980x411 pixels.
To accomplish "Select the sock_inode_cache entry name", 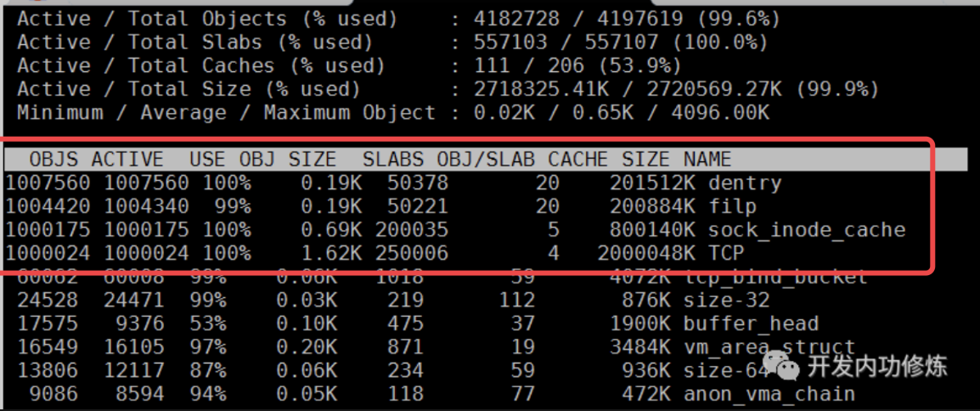I will (806, 230).
